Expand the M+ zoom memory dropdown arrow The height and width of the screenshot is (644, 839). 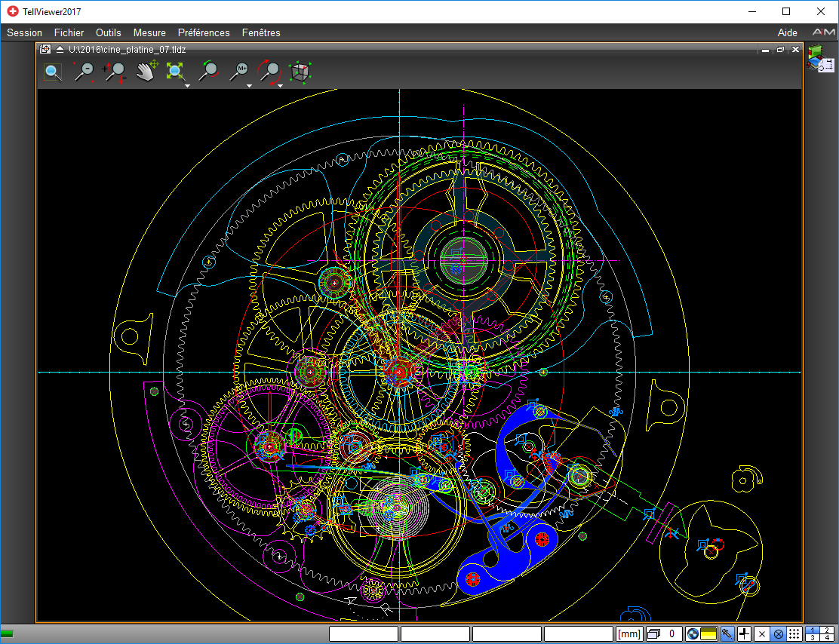pyautogui.click(x=249, y=85)
